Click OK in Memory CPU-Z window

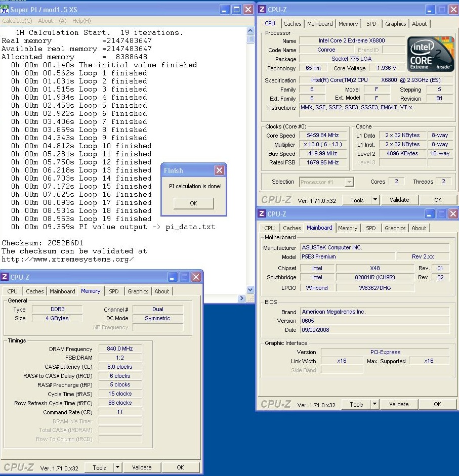[x=180, y=467]
